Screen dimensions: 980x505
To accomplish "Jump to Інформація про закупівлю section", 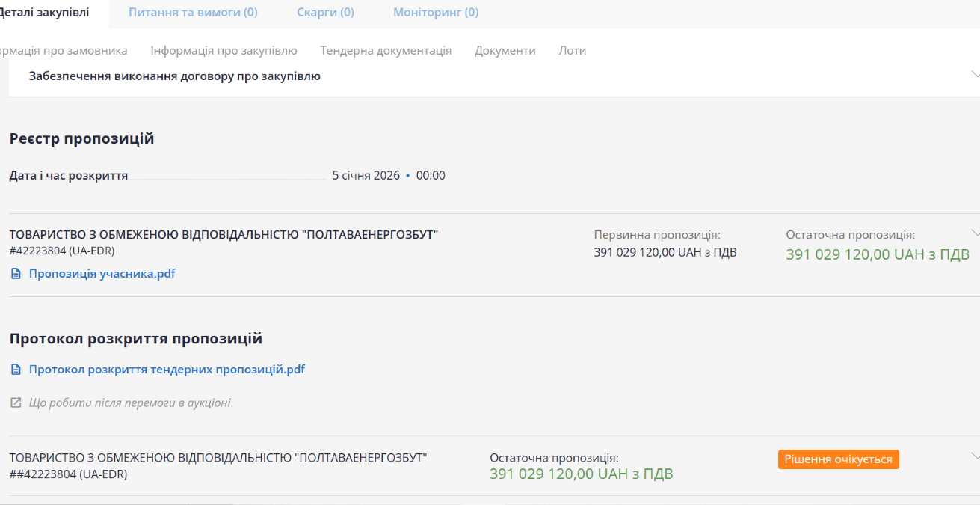I will 224,51.
